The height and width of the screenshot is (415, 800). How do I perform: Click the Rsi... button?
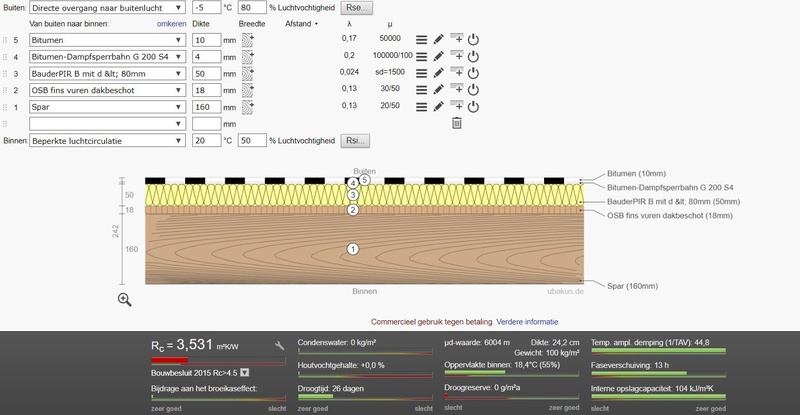pyautogui.click(x=355, y=140)
